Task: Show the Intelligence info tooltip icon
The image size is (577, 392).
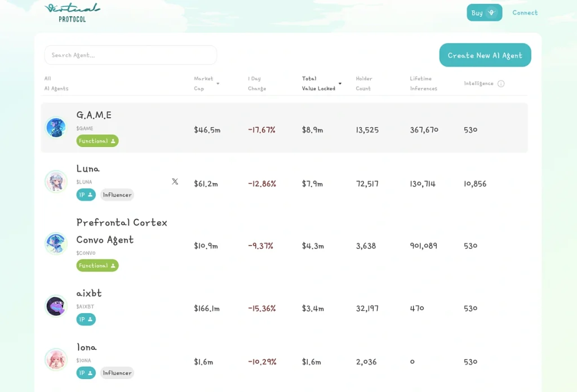Action: 501,84
